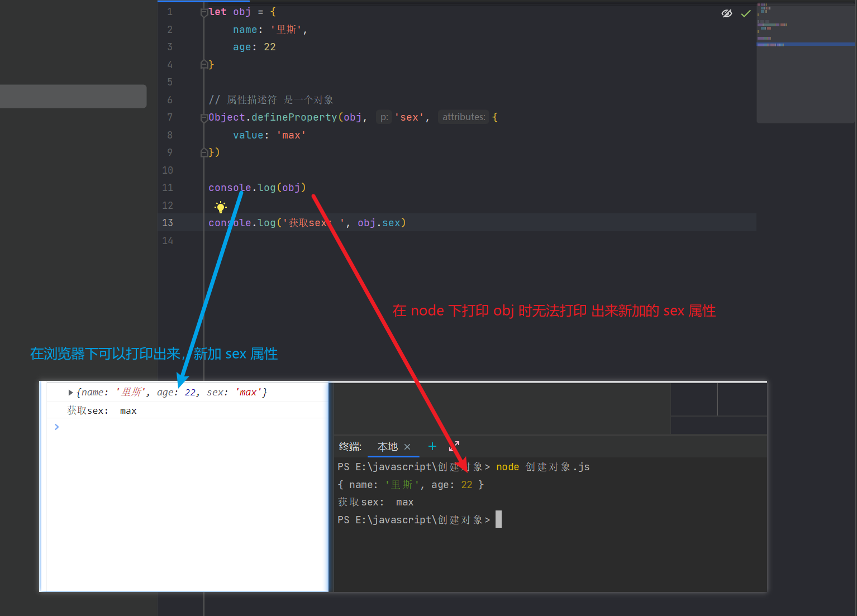Click the code minimap preview
Image resolution: width=857 pixels, height=616 pixels.
point(806,63)
